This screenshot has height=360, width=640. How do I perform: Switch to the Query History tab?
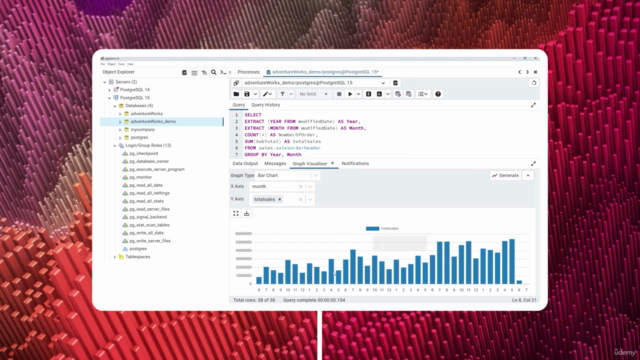pyautogui.click(x=266, y=105)
